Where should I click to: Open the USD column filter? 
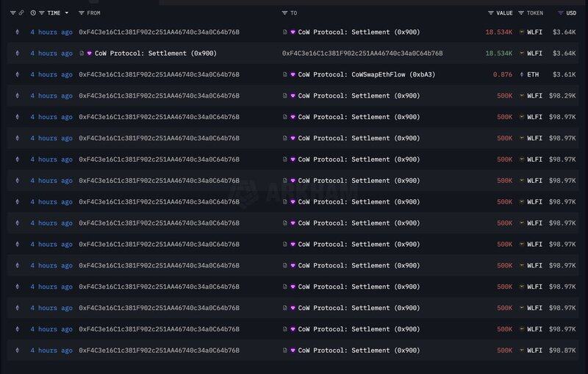coord(561,13)
